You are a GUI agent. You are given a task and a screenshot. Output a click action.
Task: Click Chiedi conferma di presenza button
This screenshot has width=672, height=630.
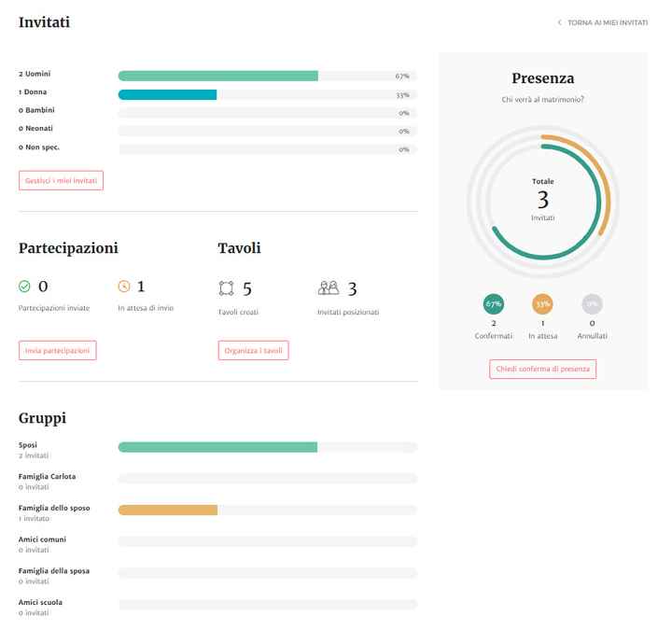542,369
